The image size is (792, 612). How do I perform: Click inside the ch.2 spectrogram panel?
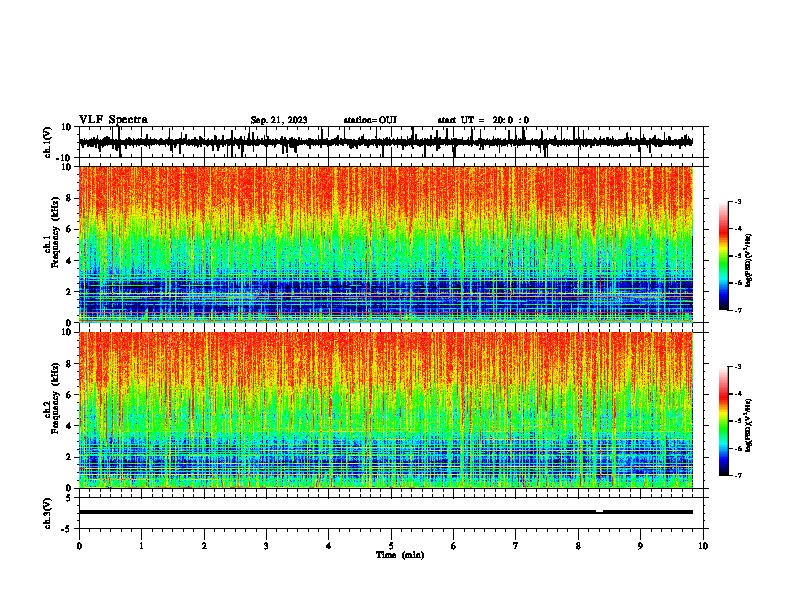385,410
